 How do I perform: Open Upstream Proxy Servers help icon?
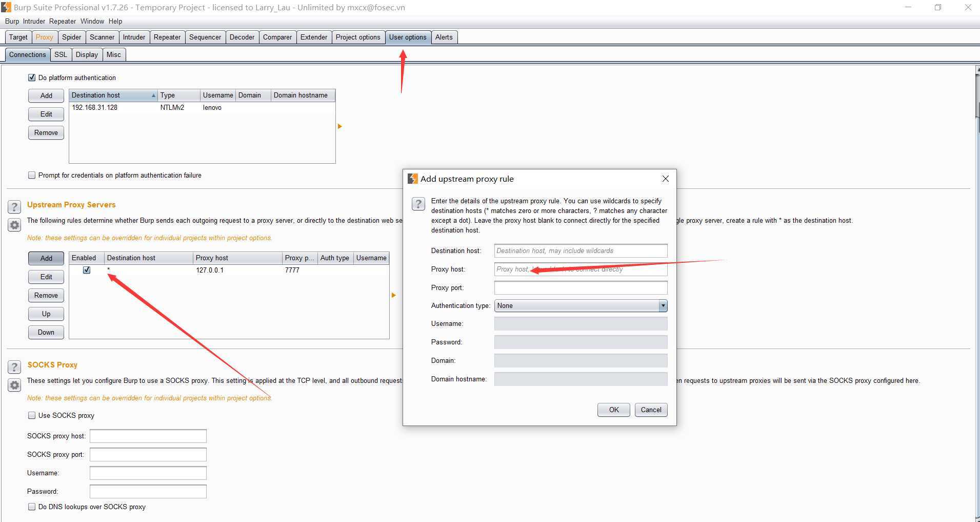click(14, 207)
